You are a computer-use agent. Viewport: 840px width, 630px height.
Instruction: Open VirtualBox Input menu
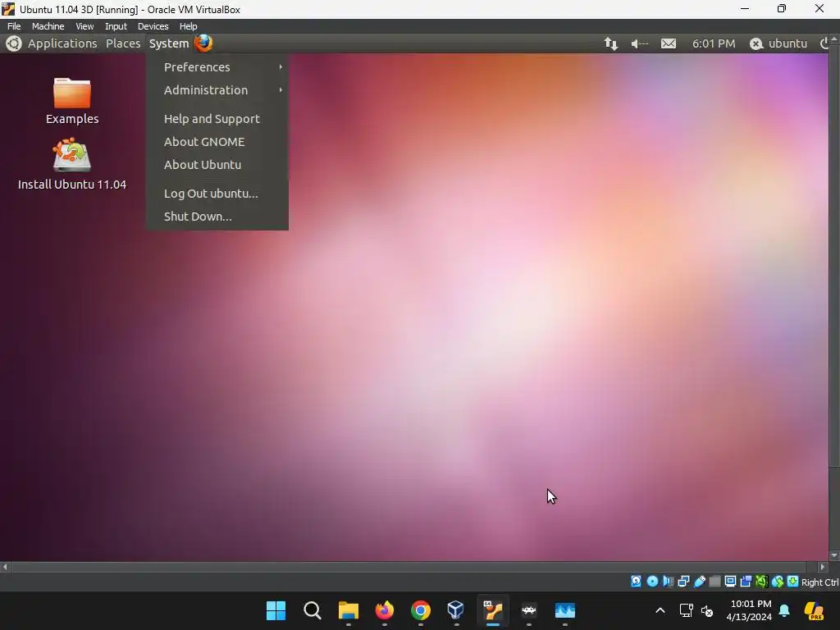[x=116, y=26]
